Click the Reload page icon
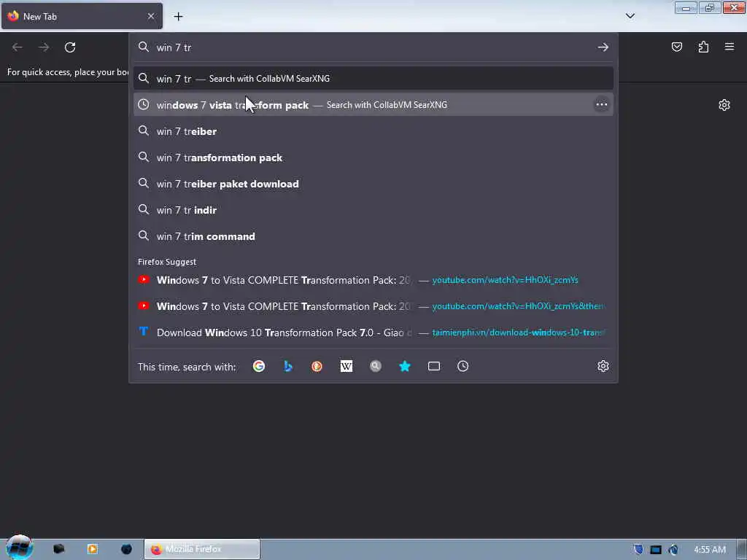Image resolution: width=747 pixels, height=560 pixels. [x=70, y=47]
